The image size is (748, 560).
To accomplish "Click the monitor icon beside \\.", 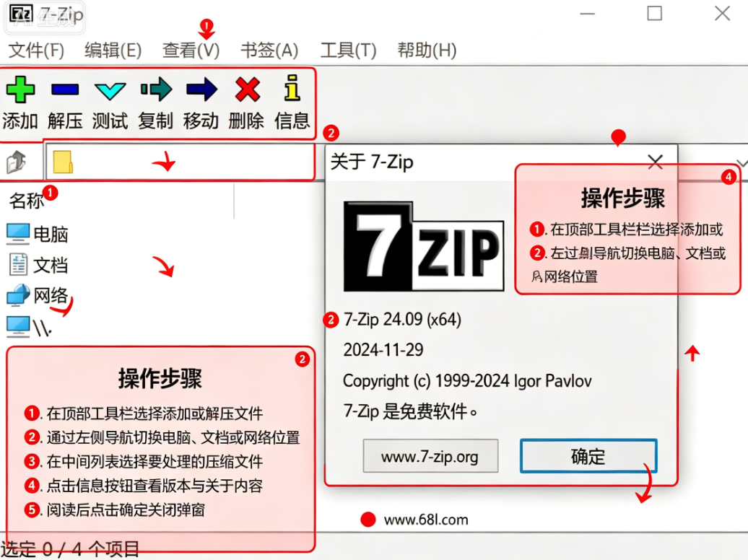I will [x=18, y=327].
